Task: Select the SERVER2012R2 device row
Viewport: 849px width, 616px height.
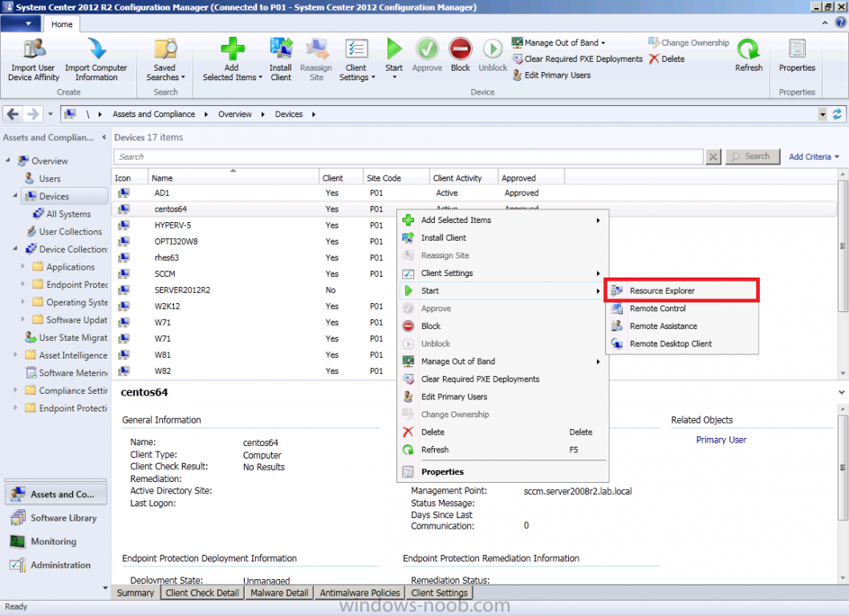Action: click(x=473, y=290)
